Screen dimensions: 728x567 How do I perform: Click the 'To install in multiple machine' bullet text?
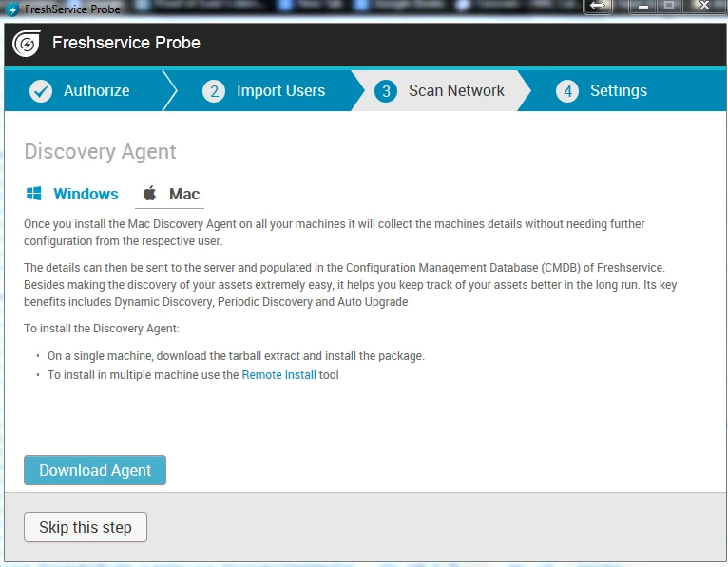coord(193,375)
